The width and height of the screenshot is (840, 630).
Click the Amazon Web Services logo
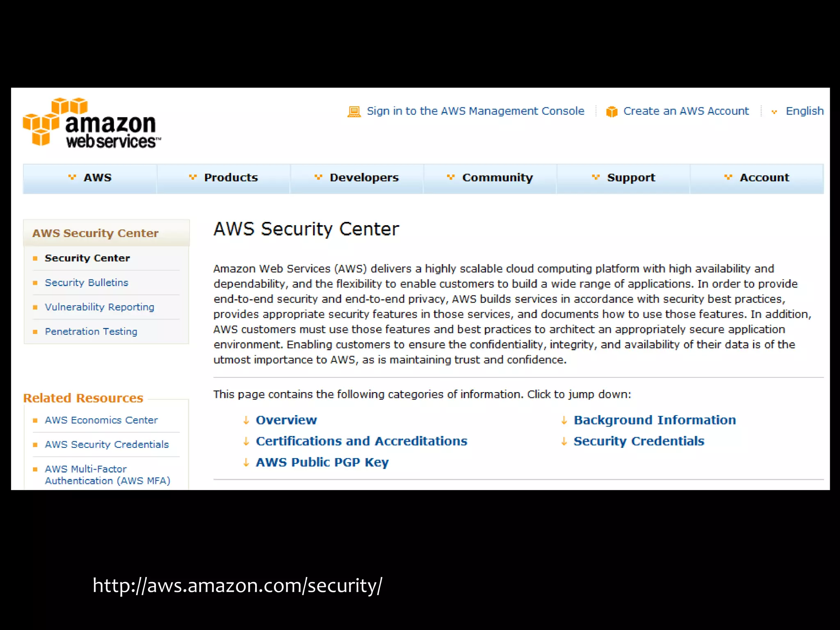tap(92, 123)
